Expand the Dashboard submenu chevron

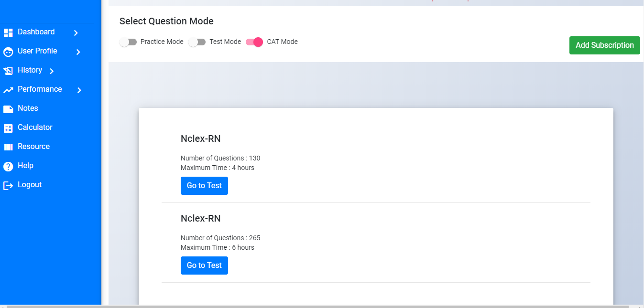pos(76,33)
